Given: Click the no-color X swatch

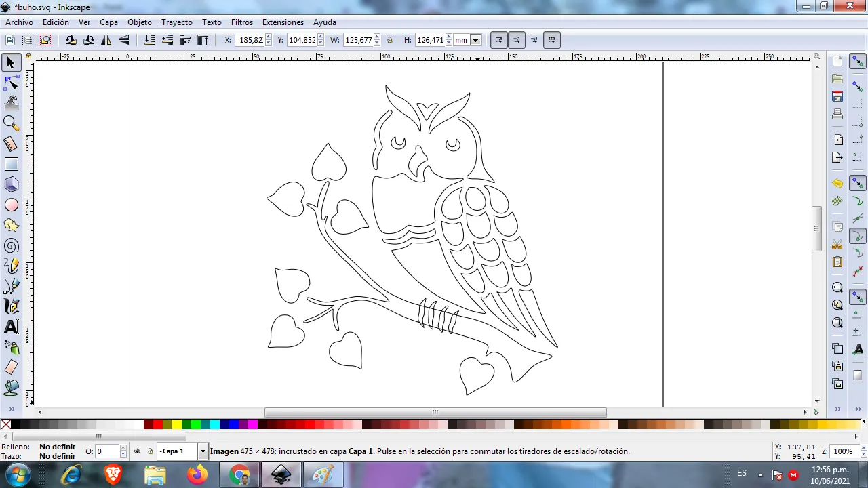Looking at the screenshot, I should click(5, 424).
